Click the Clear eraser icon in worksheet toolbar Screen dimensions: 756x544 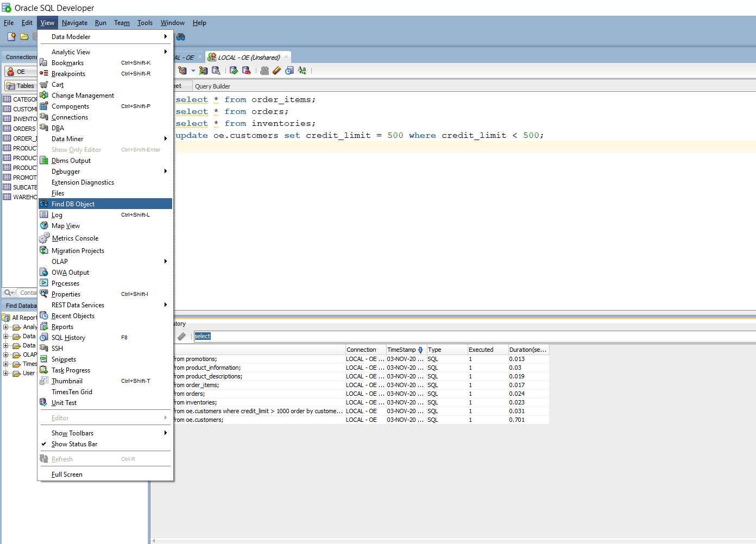coord(277,71)
